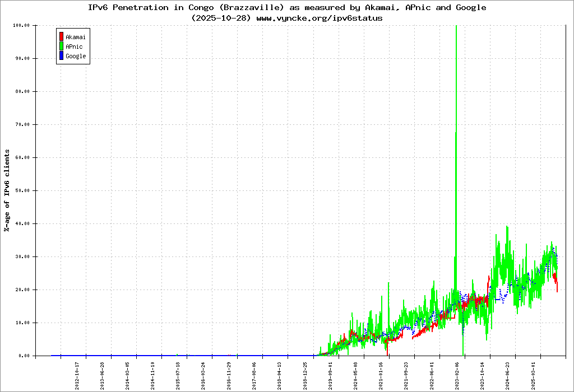Click the 2020-05-08 x-axis date label
574x392 pixels.
click(x=356, y=374)
